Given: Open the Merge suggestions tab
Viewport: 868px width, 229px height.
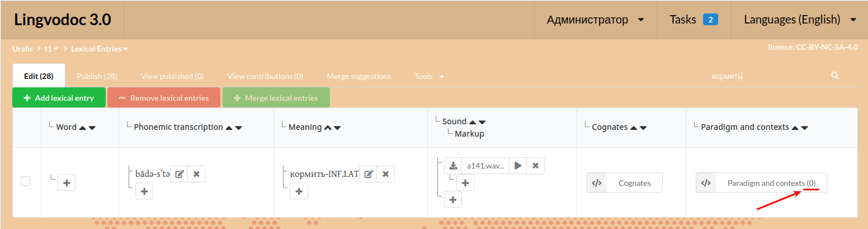Looking at the screenshot, I should [x=359, y=76].
